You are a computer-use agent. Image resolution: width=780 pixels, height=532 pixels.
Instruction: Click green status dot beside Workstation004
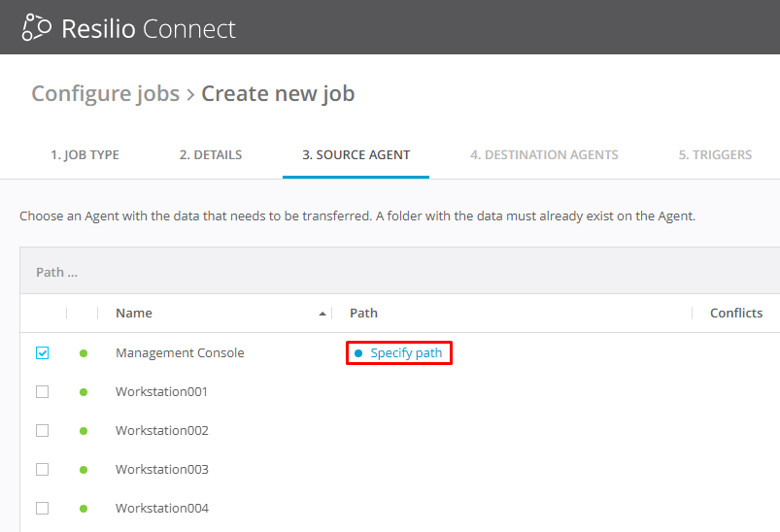84,509
